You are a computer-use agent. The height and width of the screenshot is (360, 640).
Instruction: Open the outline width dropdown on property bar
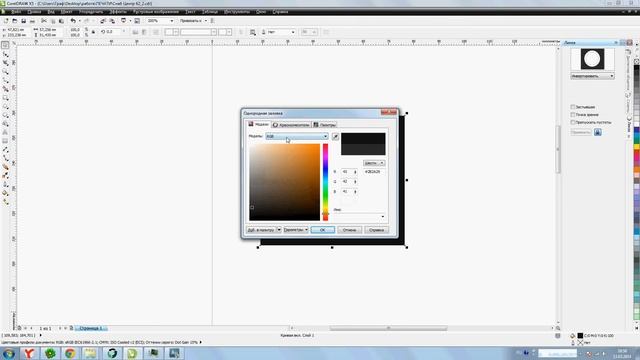(x=293, y=32)
